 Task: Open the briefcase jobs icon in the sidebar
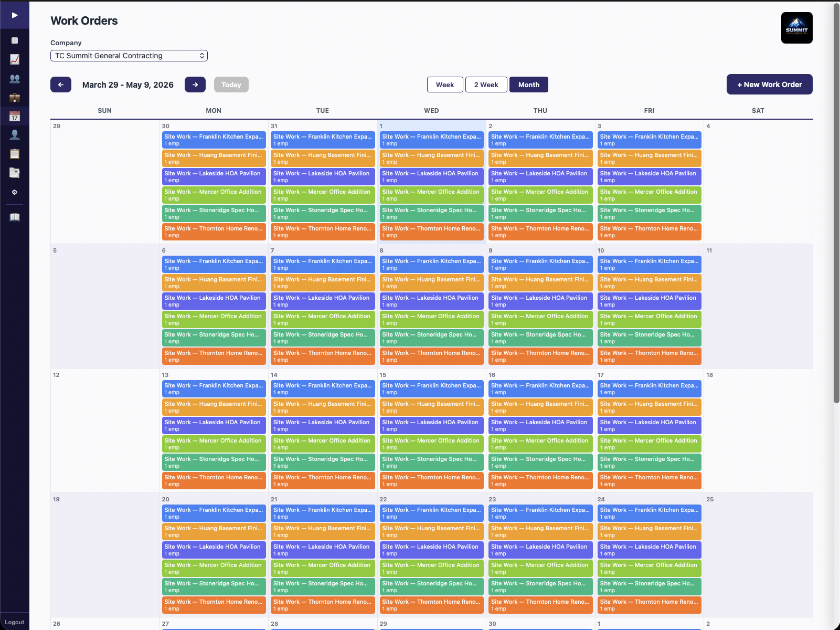click(x=15, y=97)
